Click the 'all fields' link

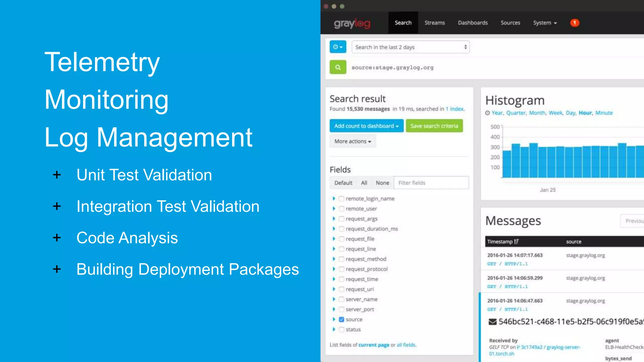click(406, 345)
